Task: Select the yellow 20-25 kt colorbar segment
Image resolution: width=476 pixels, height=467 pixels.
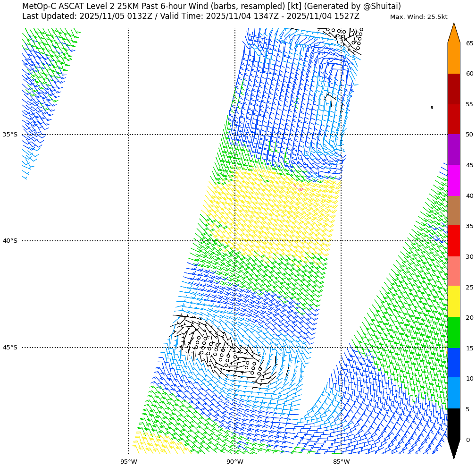Action: tap(453, 301)
